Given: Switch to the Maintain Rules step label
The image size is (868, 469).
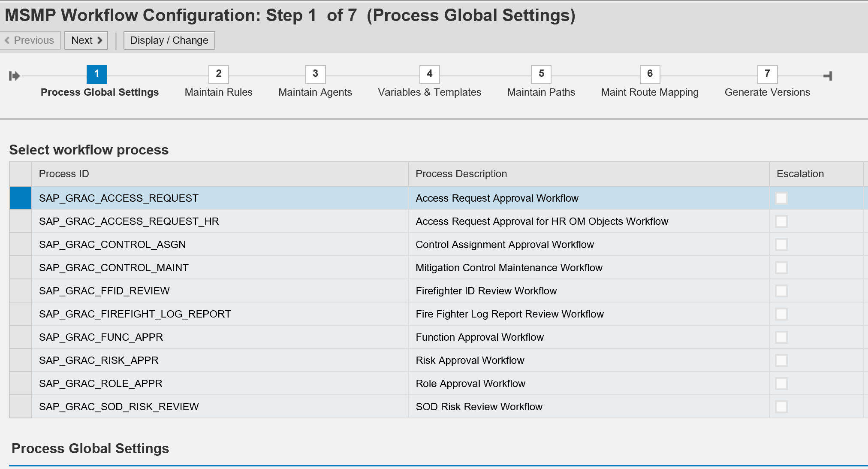Looking at the screenshot, I should click(218, 92).
